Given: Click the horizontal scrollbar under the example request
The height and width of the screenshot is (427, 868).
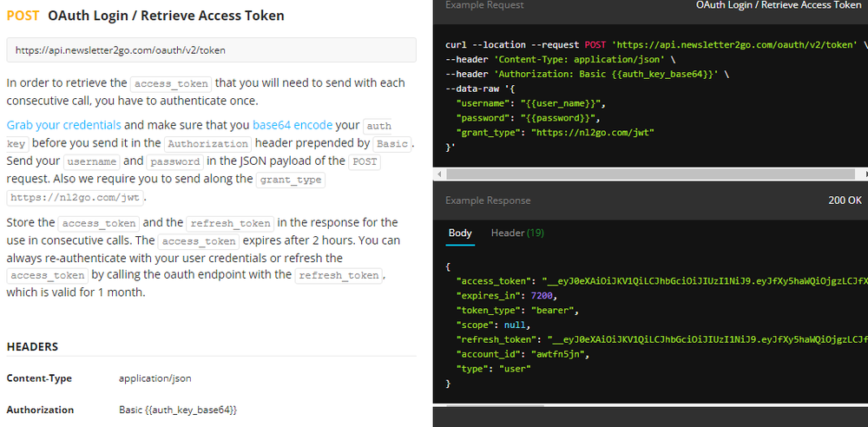Looking at the screenshot, I should (x=650, y=174).
